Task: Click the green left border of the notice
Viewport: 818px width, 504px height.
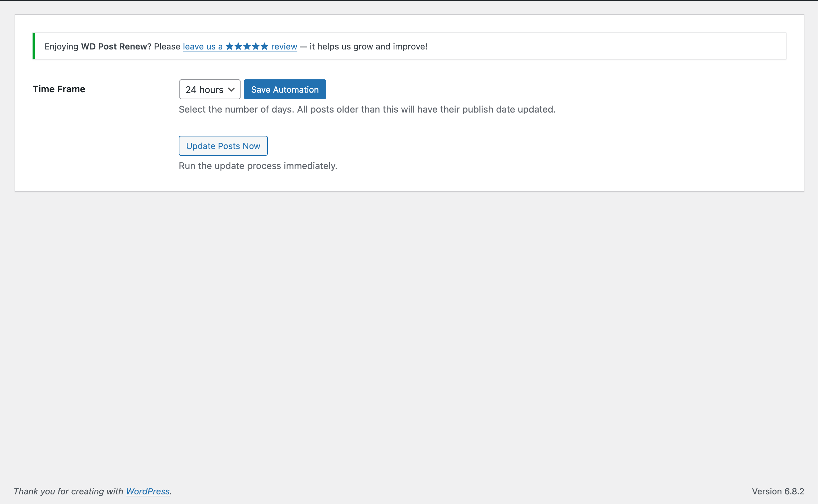Action: coord(34,46)
